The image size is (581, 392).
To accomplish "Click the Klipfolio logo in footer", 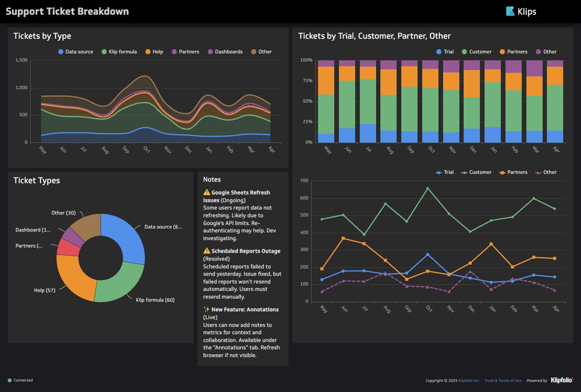I will [562, 380].
